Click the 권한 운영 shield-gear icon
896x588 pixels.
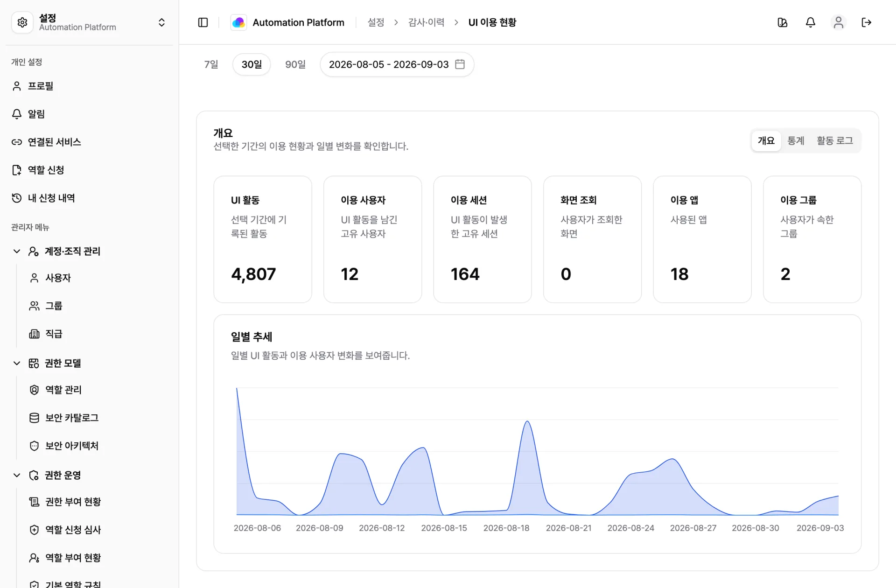click(x=34, y=475)
